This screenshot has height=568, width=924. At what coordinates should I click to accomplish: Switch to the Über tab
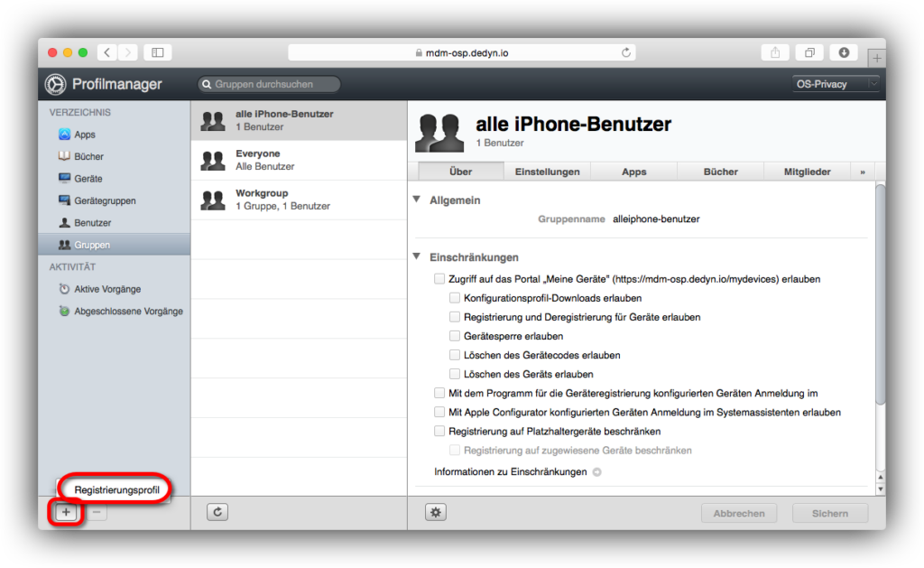(x=461, y=172)
